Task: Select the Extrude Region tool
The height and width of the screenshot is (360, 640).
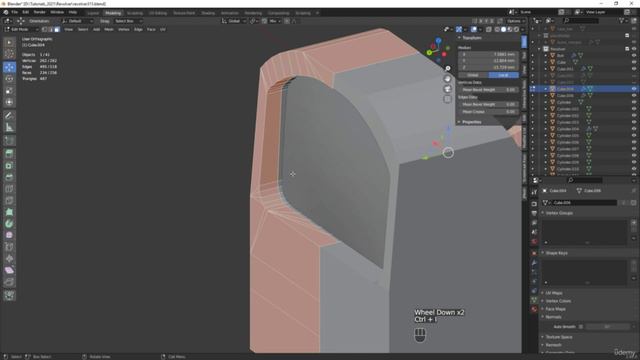Action: pos(9,153)
